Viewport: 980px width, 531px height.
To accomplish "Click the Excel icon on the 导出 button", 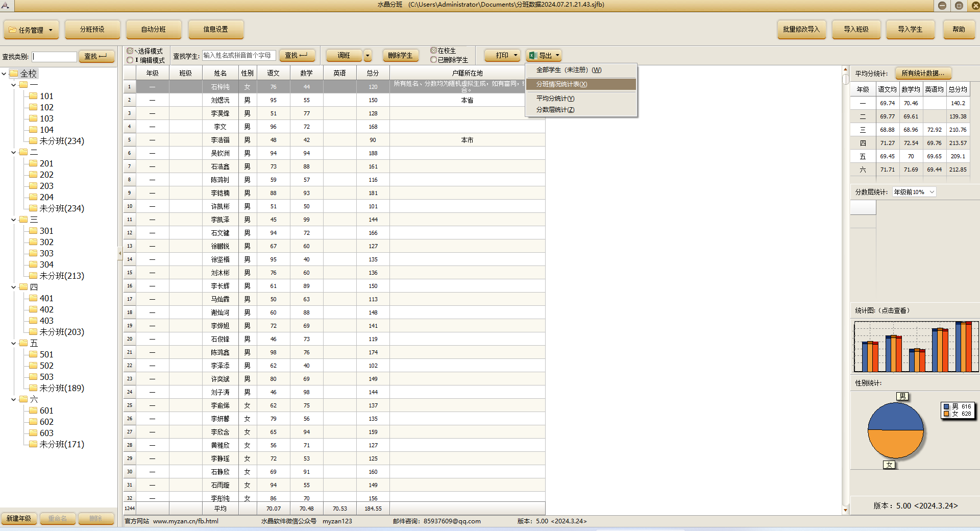I will 533,55.
